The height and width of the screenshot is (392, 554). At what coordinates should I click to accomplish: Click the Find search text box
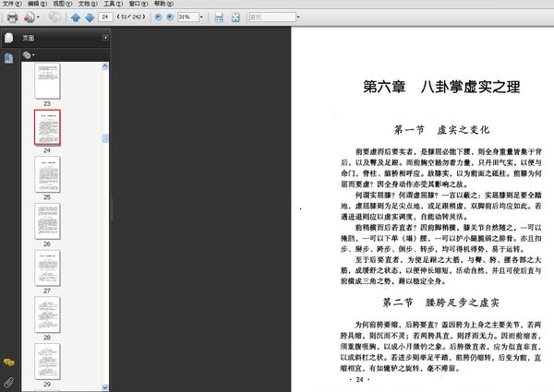coord(272,17)
